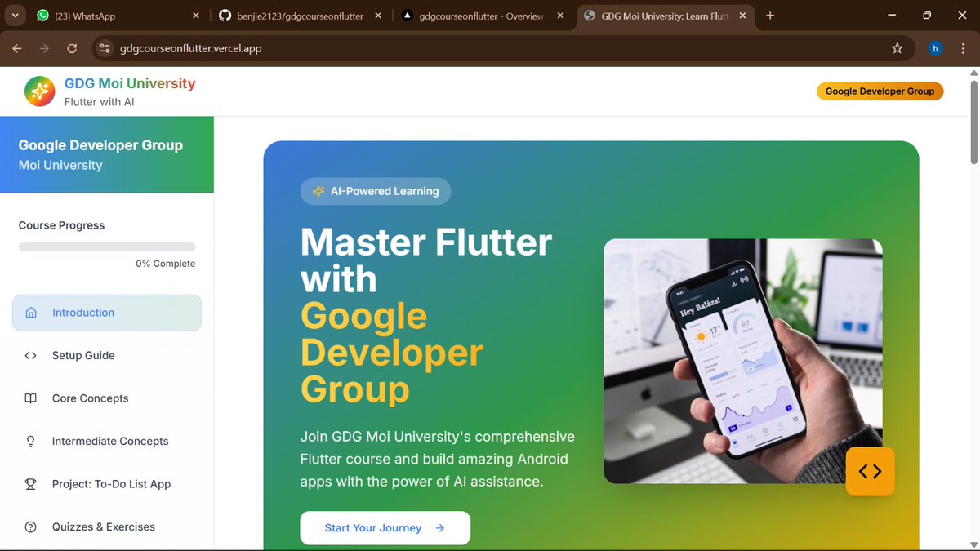The width and height of the screenshot is (980, 551).
Task: Click the forward navigation arrow
Action: 44,48
